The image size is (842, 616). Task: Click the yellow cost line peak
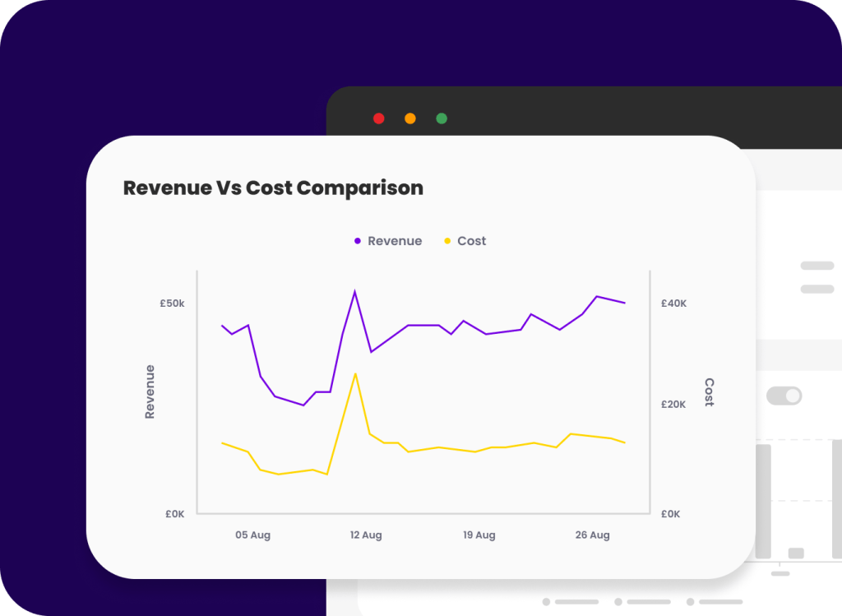pos(354,374)
